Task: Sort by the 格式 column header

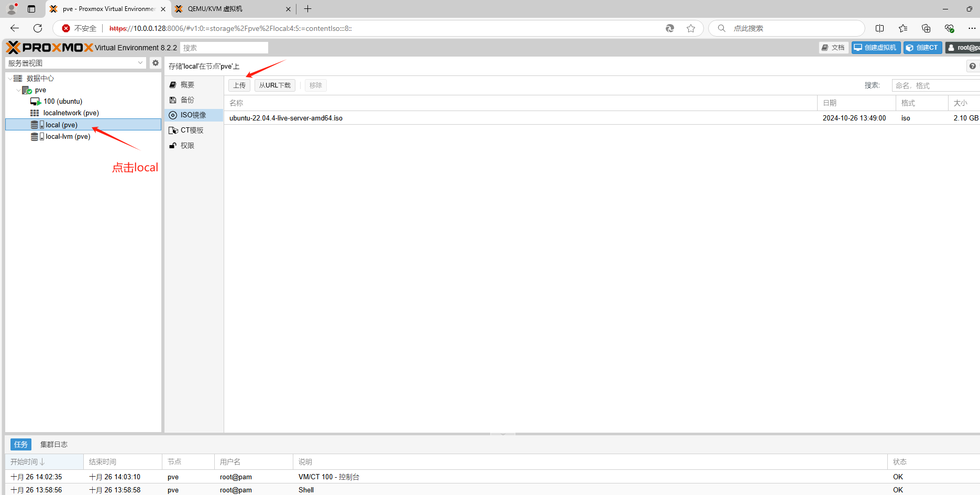Action: pos(922,103)
